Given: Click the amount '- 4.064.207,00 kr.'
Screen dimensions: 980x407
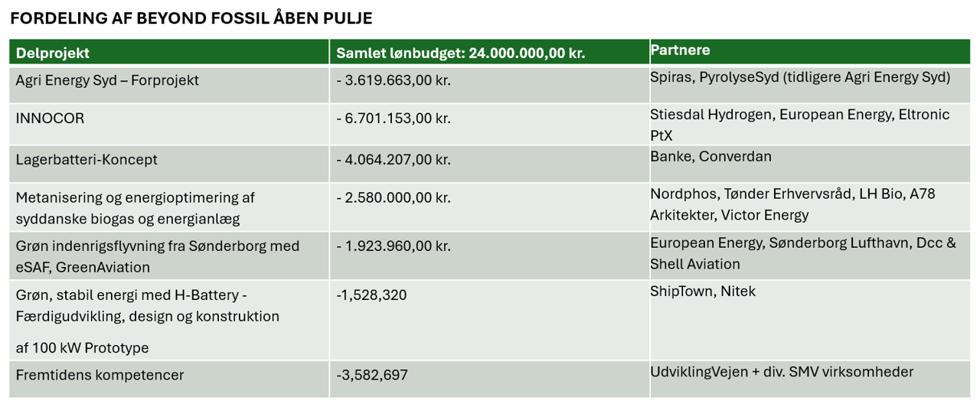Looking at the screenshot, I should (x=394, y=160).
